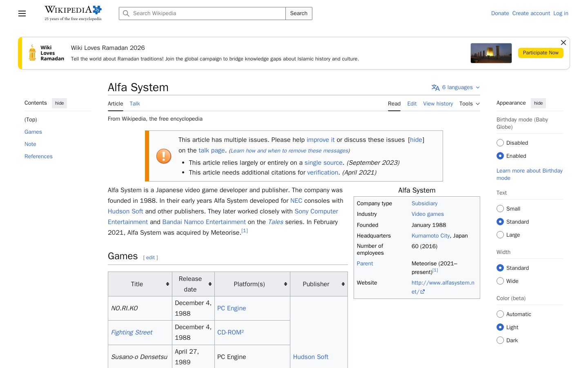
Task: Open the Edit tab
Action: (412, 104)
